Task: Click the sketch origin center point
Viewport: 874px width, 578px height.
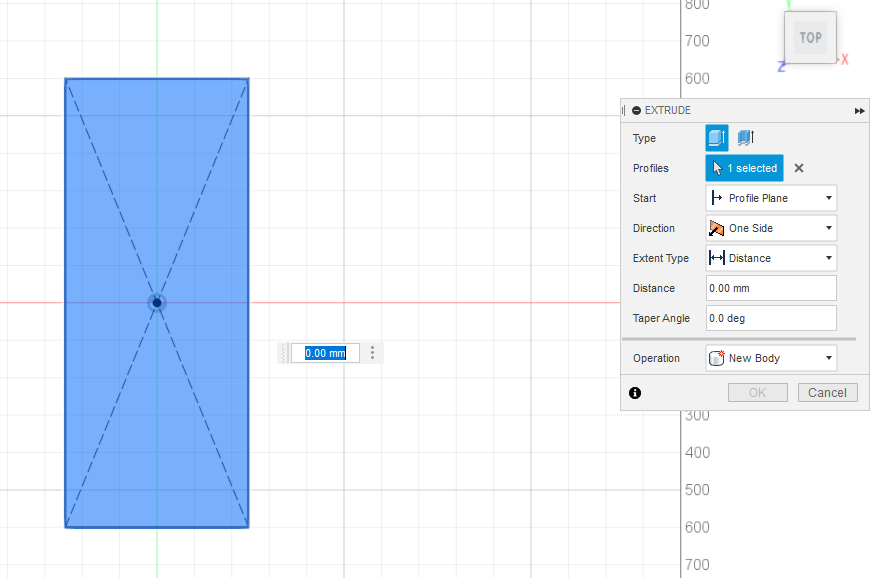Action: [x=157, y=303]
